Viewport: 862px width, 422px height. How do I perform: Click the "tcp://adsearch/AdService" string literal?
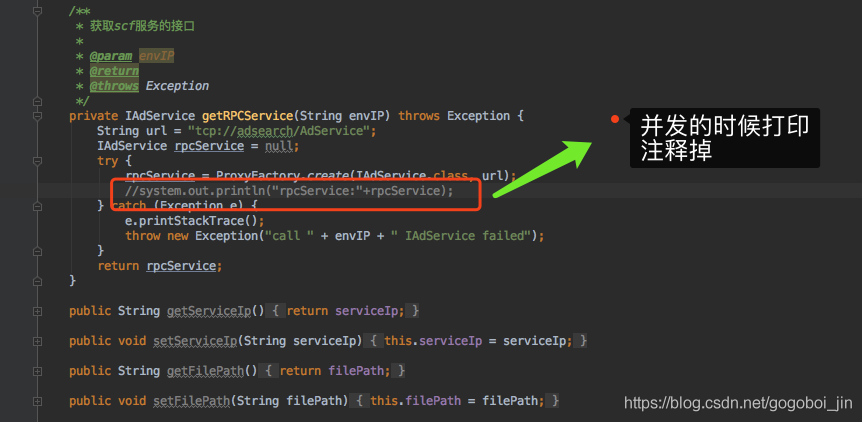coord(281,131)
